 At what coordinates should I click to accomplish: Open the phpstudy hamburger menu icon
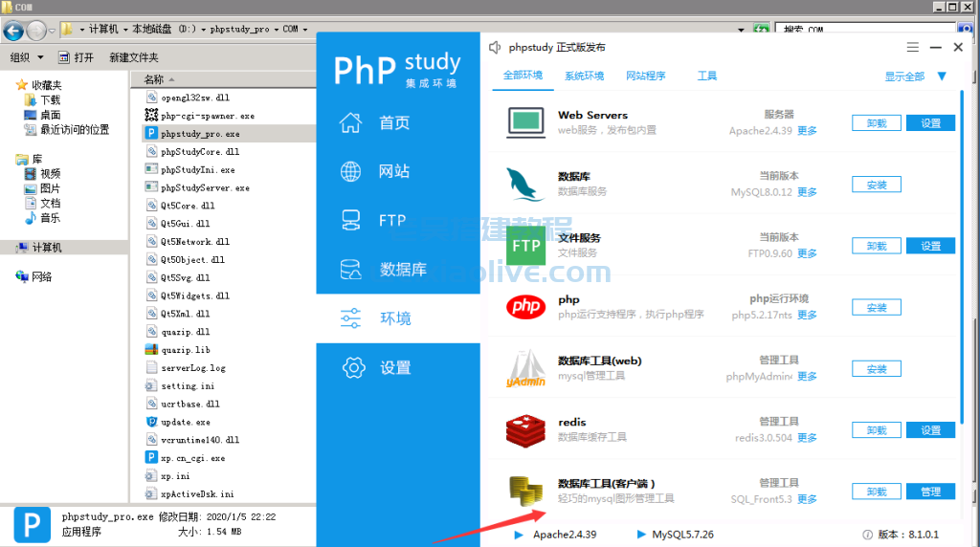912,47
